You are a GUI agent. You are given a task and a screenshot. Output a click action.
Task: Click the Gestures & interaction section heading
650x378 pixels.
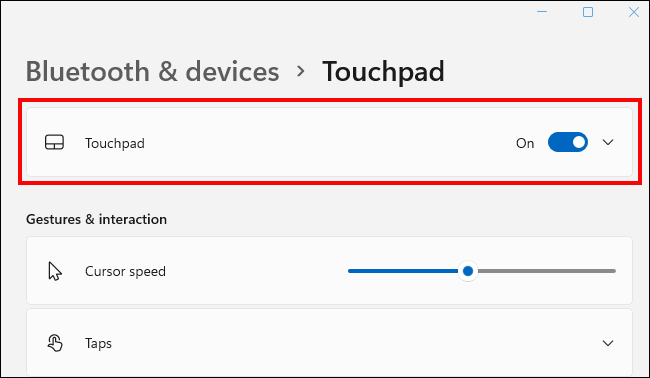click(96, 219)
